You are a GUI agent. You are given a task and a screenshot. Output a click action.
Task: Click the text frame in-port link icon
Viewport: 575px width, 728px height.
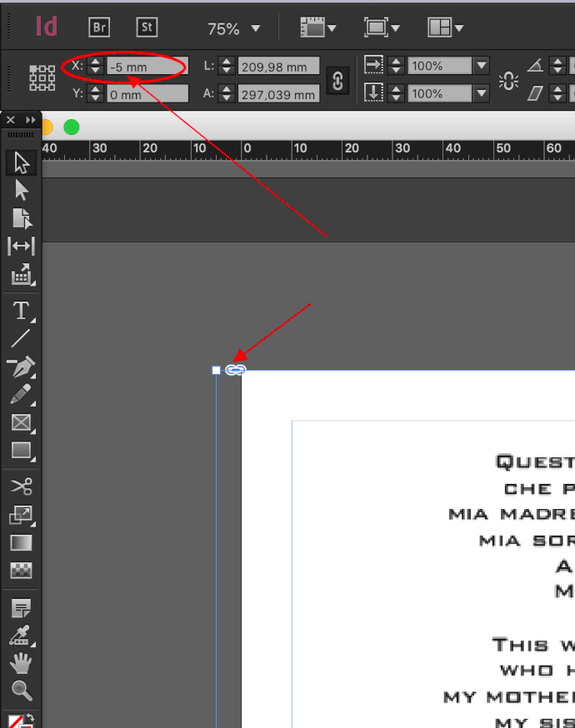pos(235,370)
